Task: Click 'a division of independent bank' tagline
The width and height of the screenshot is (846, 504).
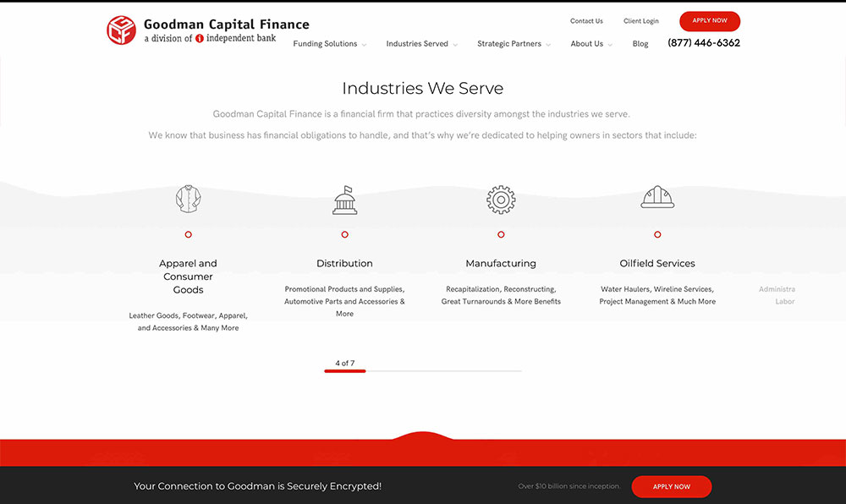Action: click(210, 38)
